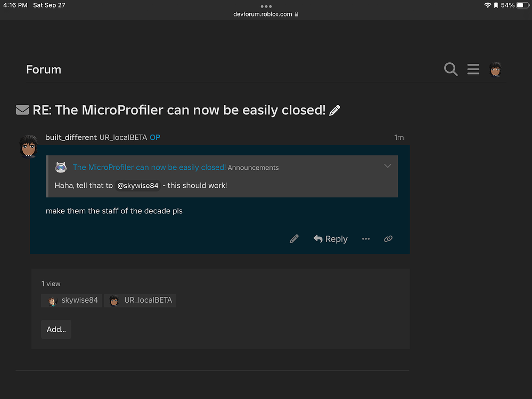Open the forum search icon

tap(451, 69)
